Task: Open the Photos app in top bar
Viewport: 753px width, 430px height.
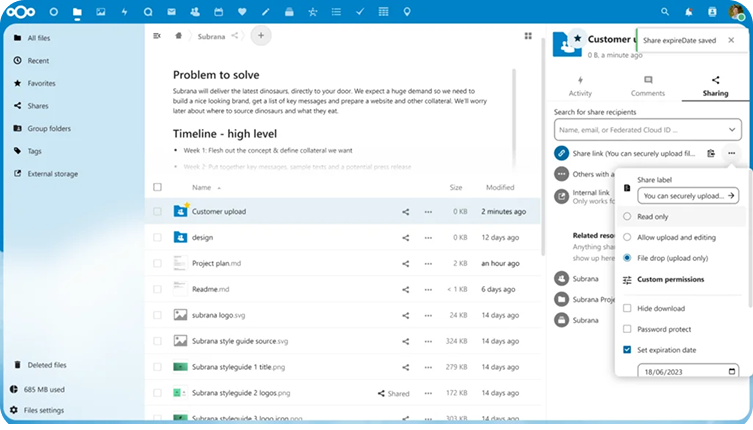Action: (100, 13)
